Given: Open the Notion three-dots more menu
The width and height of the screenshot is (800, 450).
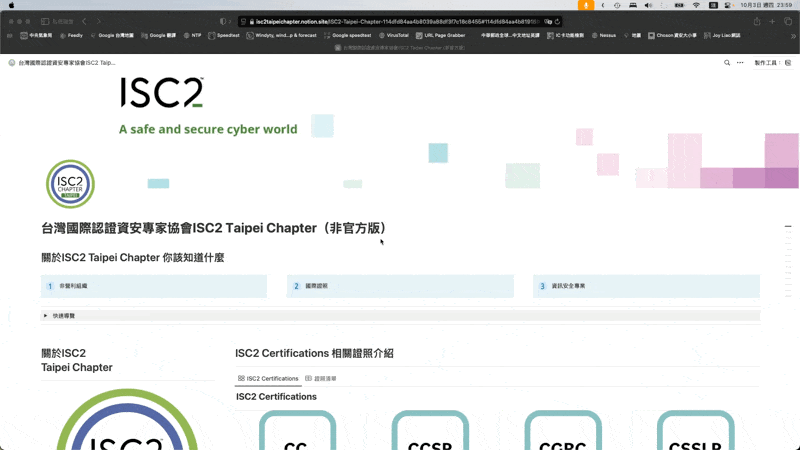Looking at the screenshot, I should [740, 63].
